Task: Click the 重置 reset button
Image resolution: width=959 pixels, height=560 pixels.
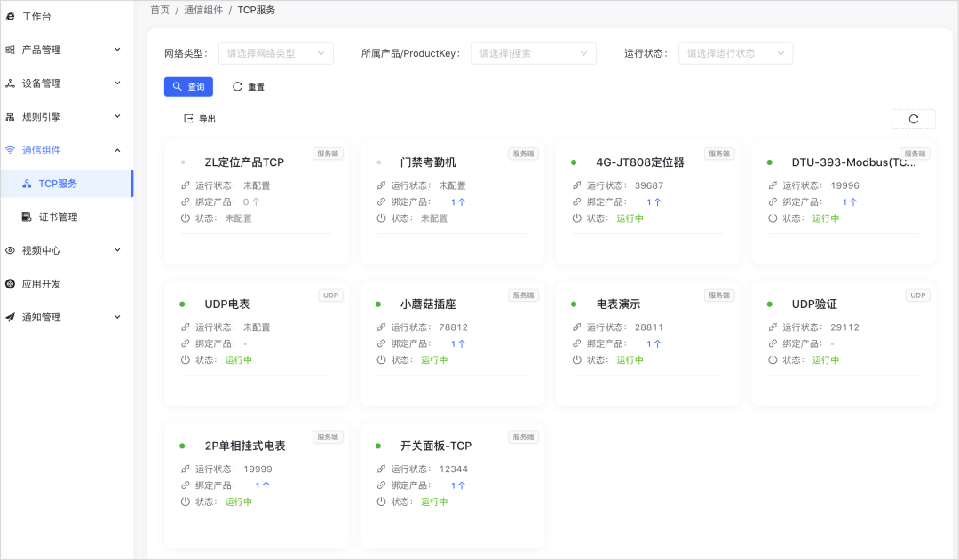Action: 249,87
